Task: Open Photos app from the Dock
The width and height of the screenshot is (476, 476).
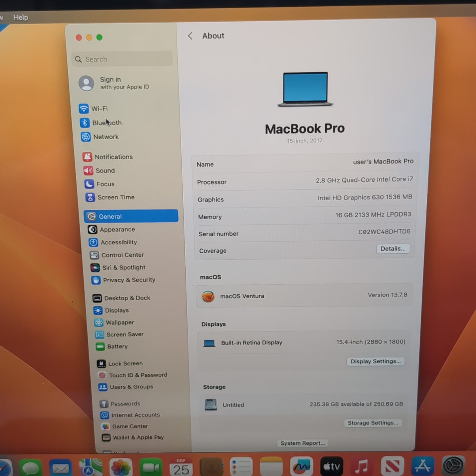Action: [121, 467]
